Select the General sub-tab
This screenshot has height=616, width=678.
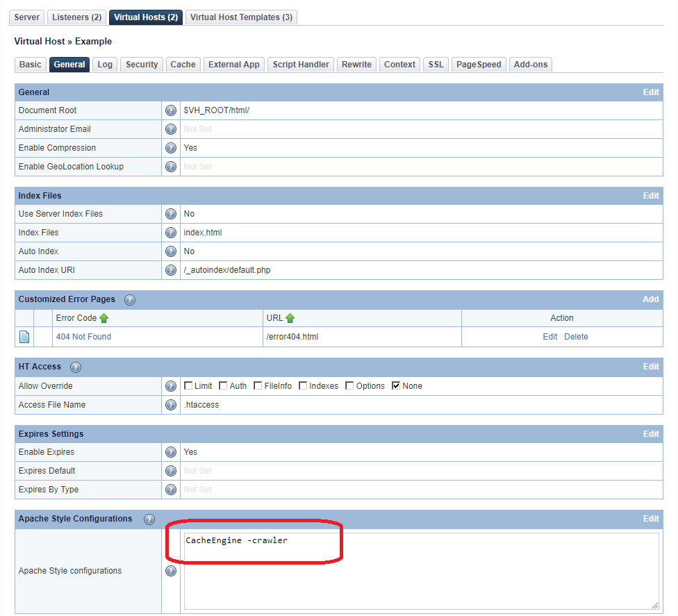pos(69,65)
